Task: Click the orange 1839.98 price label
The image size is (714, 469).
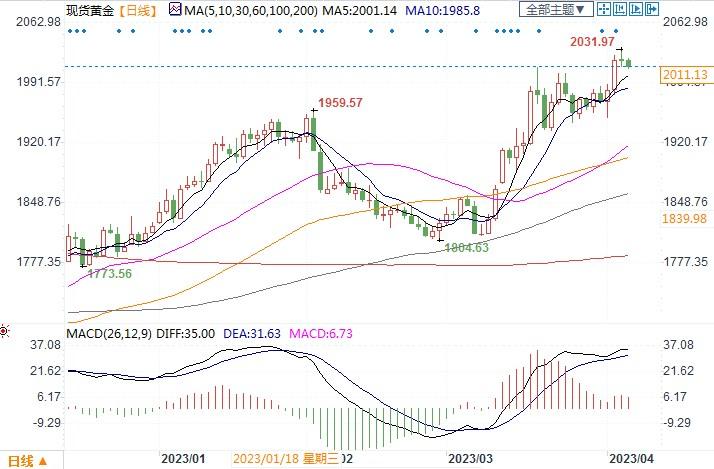Action: coord(685,218)
